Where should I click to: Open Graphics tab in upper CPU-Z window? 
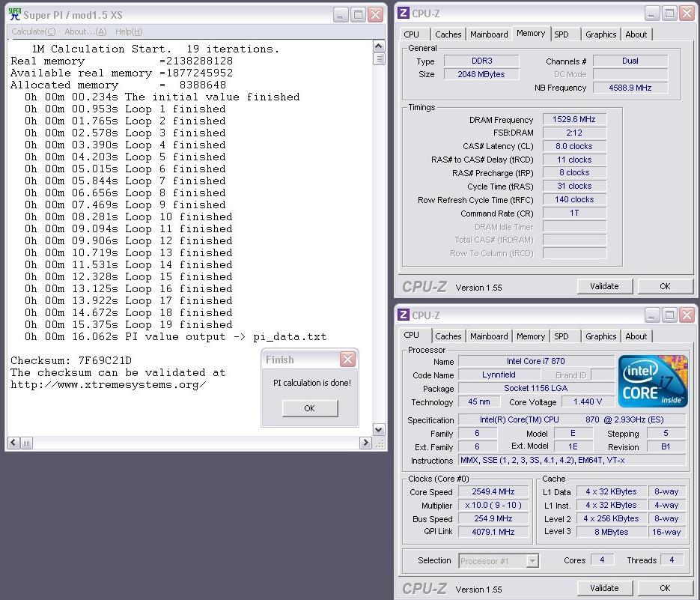click(x=601, y=34)
